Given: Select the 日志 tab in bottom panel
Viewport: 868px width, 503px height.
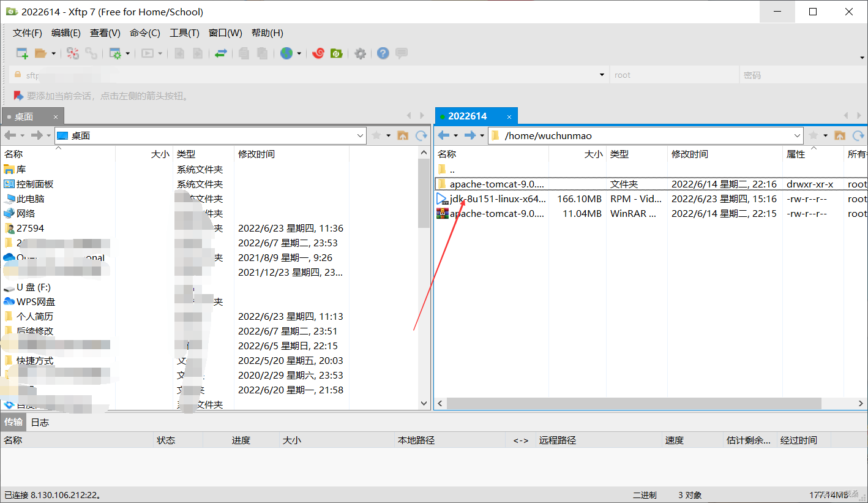Looking at the screenshot, I should (x=40, y=422).
